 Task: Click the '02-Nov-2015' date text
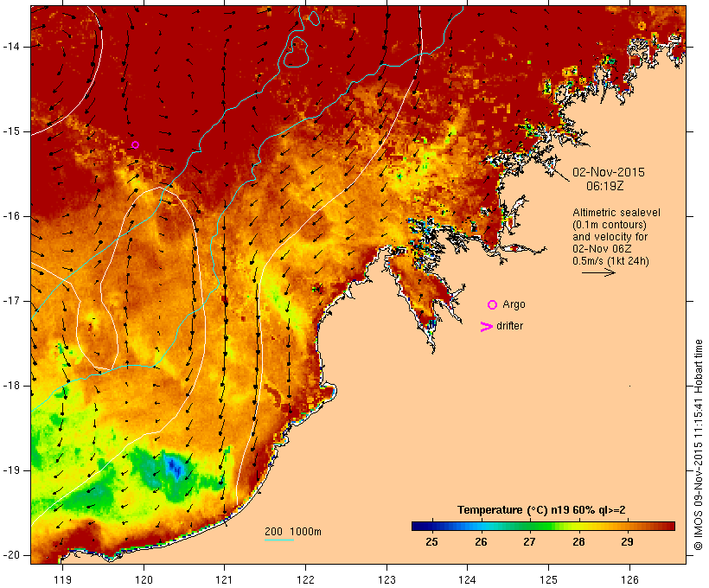point(609,172)
